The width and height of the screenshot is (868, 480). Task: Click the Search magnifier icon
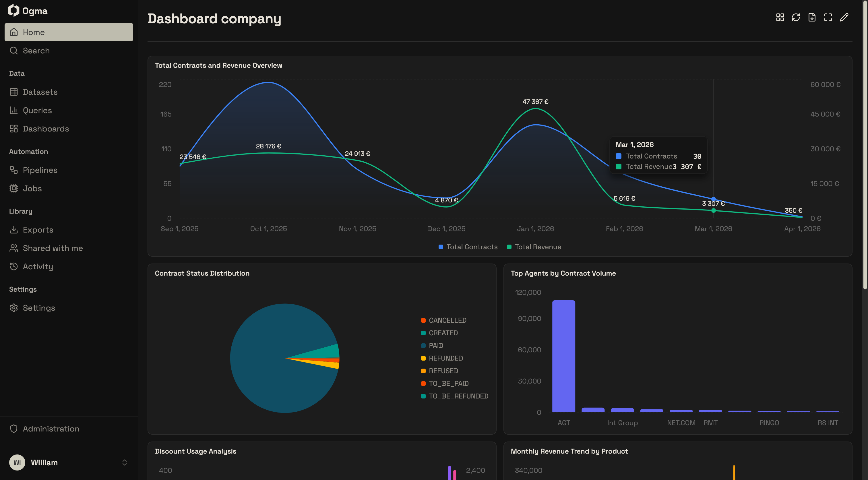click(13, 51)
